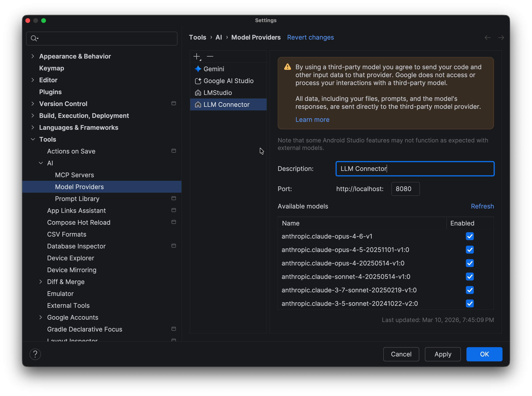
Task: Click the add provider plus icon
Action: (x=197, y=56)
